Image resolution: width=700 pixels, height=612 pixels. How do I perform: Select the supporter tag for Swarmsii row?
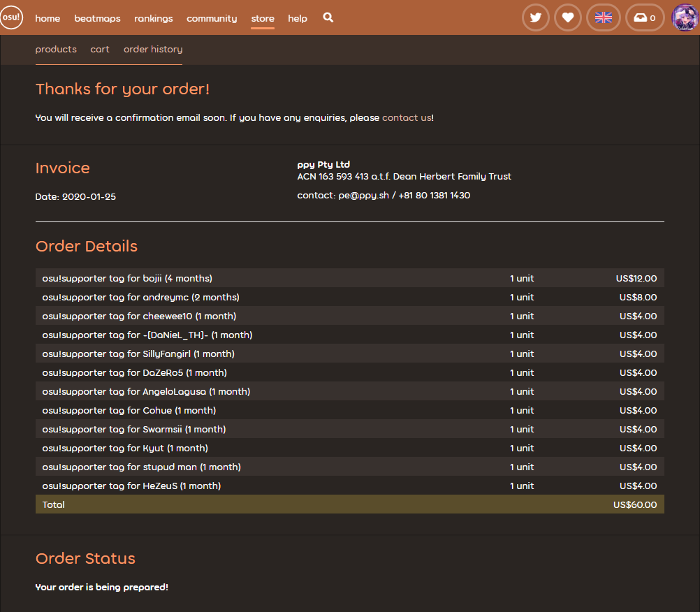pyautogui.click(x=350, y=429)
